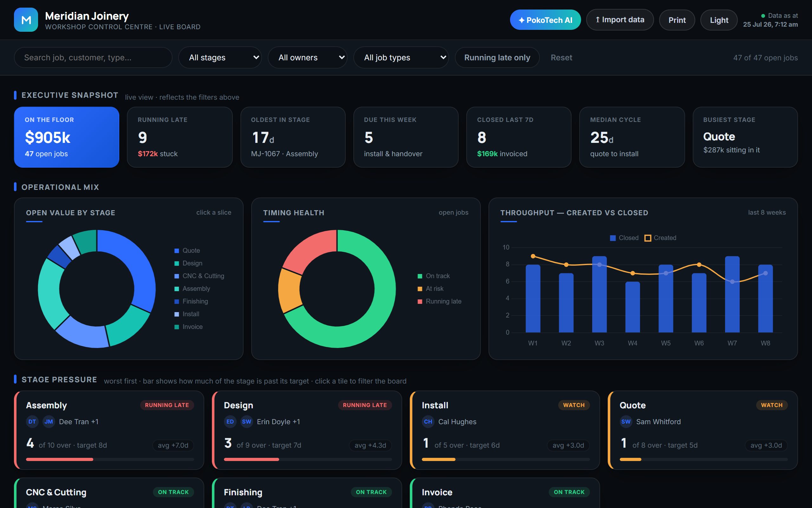Open the Running Late KPI card
The height and width of the screenshot is (508, 812).
coord(180,137)
